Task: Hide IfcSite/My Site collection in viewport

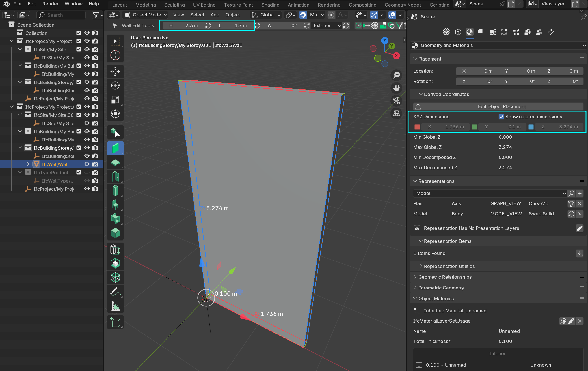Action: coord(87,49)
